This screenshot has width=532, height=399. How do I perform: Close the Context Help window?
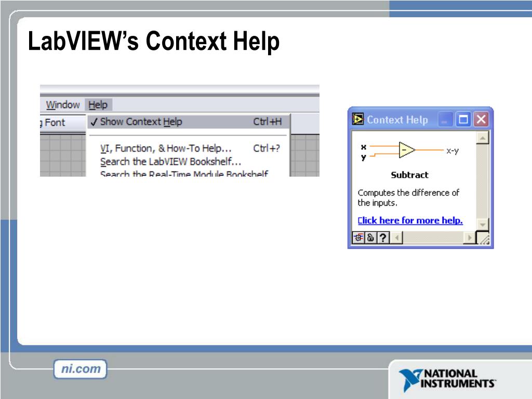[481, 119]
